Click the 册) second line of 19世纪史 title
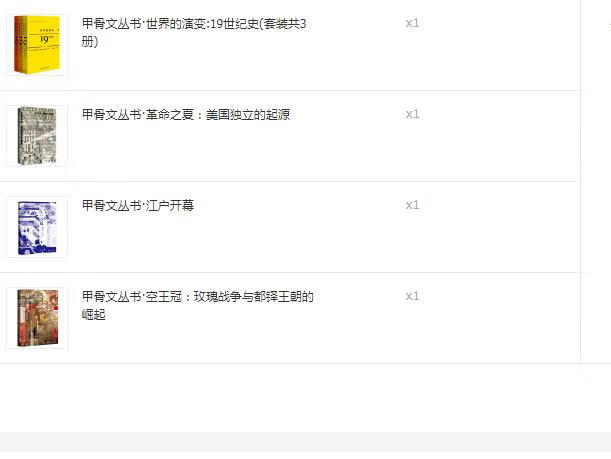 [x=90, y=41]
